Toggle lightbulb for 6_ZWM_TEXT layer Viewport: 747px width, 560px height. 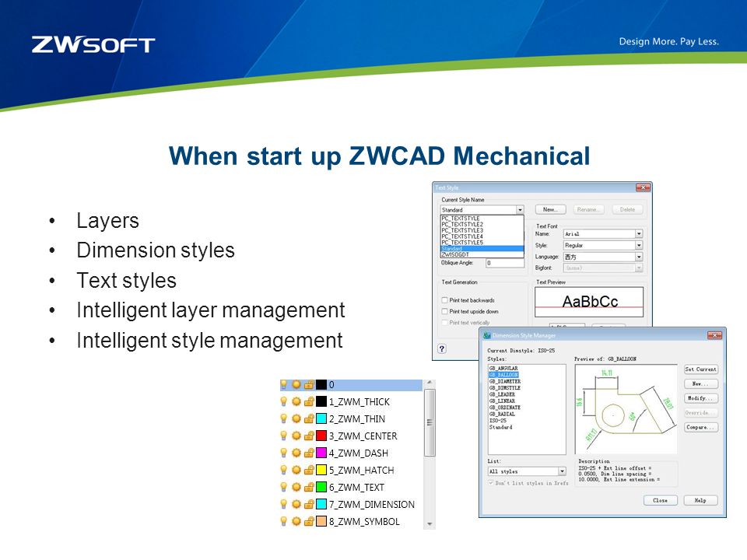tap(283, 487)
